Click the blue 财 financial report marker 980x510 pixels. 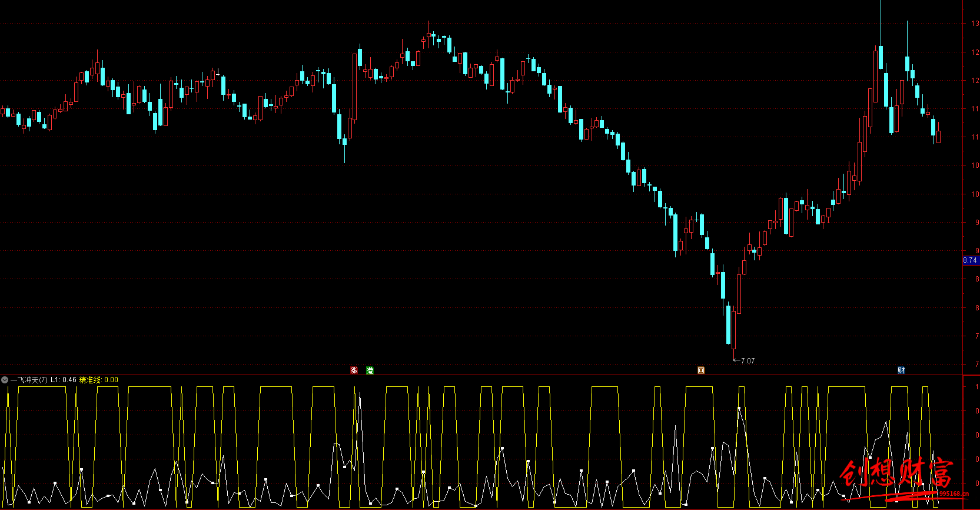point(901,370)
